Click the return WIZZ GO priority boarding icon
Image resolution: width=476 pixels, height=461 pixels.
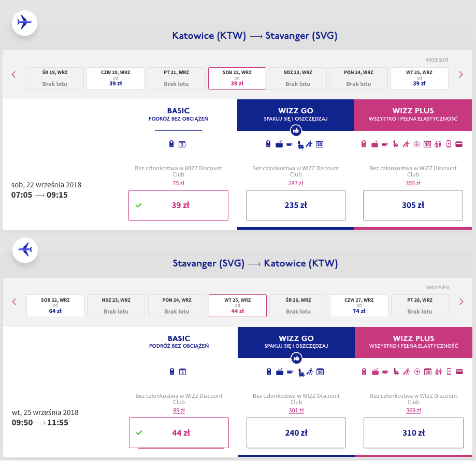coord(310,371)
